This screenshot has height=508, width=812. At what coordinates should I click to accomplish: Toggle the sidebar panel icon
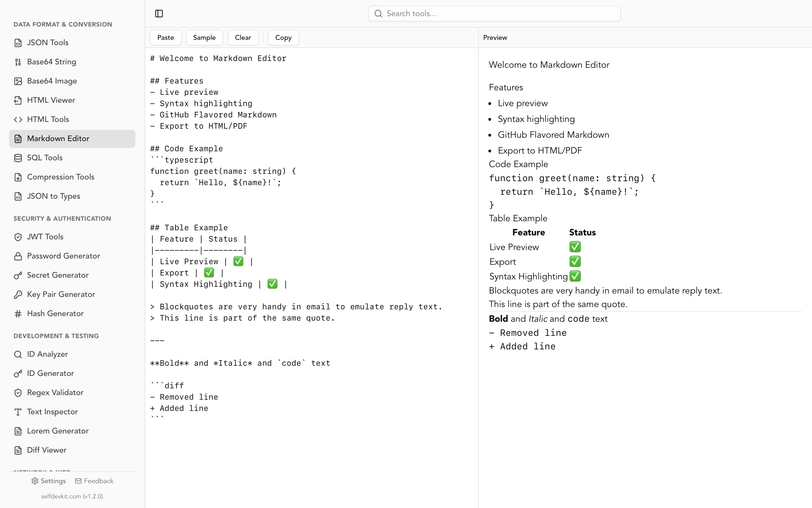click(159, 14)
